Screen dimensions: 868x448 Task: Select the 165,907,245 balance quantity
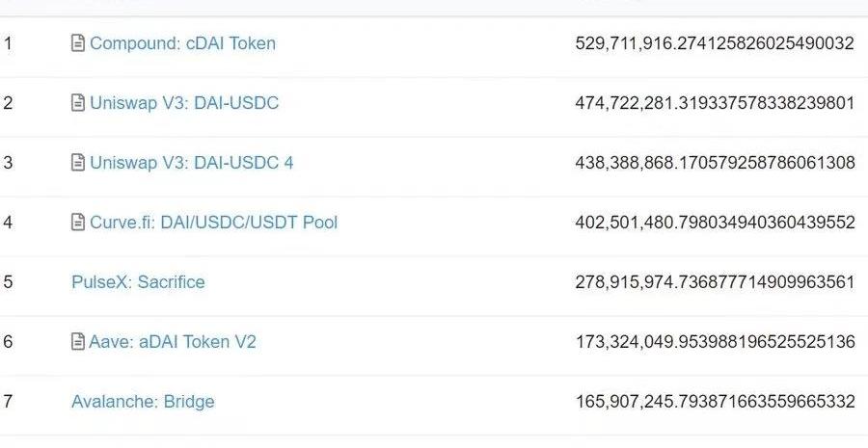point(716,402)
